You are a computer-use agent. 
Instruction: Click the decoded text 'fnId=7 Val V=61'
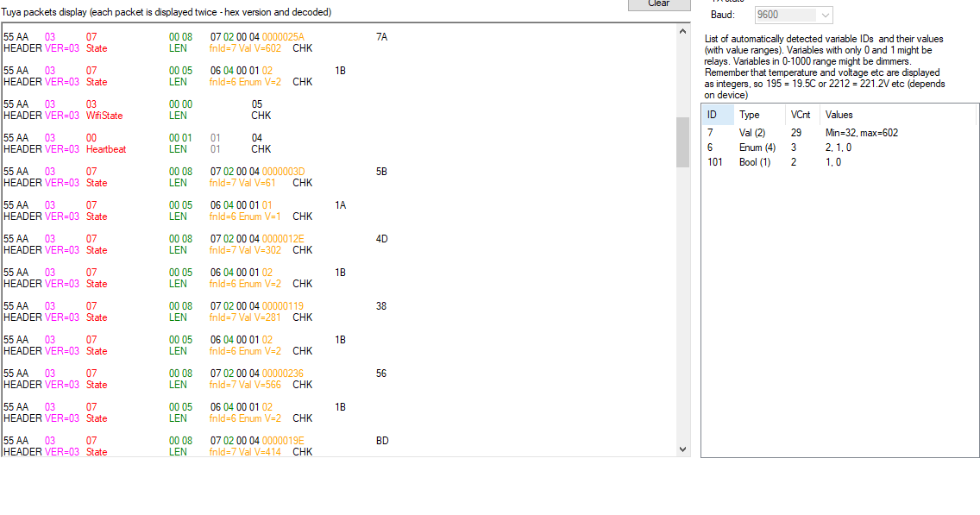click(x=242, y=183)
